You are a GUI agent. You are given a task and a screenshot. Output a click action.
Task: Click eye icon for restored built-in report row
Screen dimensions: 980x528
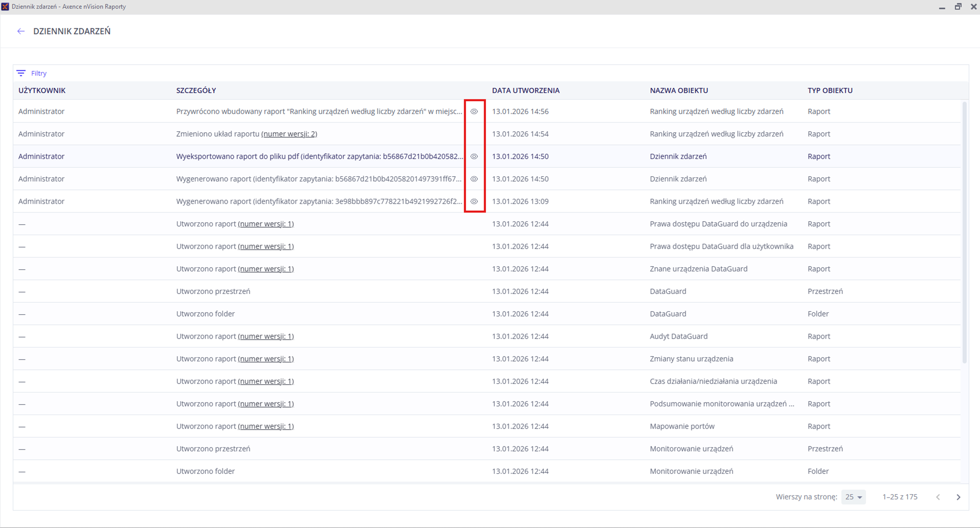click(474, 111)
